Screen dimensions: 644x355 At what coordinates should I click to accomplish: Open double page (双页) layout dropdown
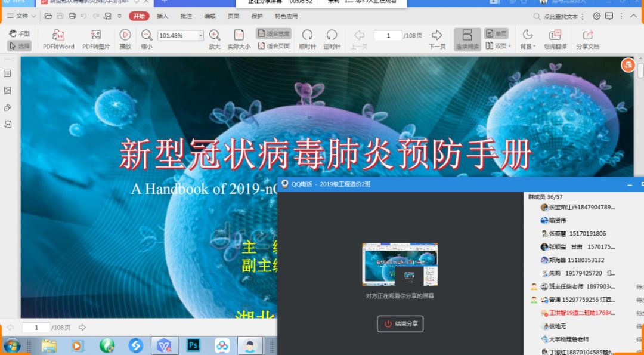click(498, 46)
